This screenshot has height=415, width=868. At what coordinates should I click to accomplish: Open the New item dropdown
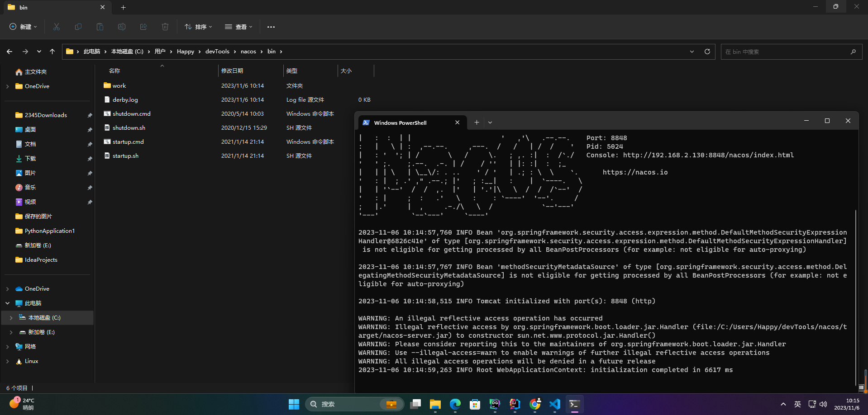(x=24, y=27)
